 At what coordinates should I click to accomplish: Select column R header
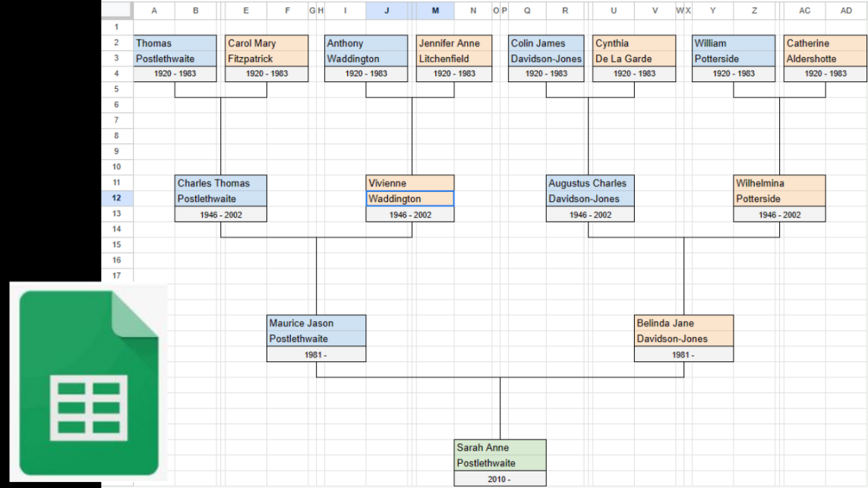tap(565, 10)
